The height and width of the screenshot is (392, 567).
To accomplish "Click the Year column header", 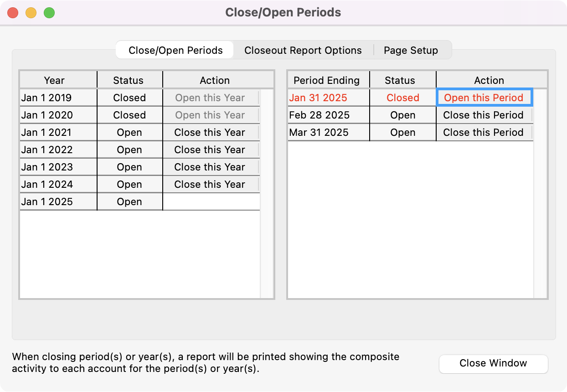I will pos(55,81).
